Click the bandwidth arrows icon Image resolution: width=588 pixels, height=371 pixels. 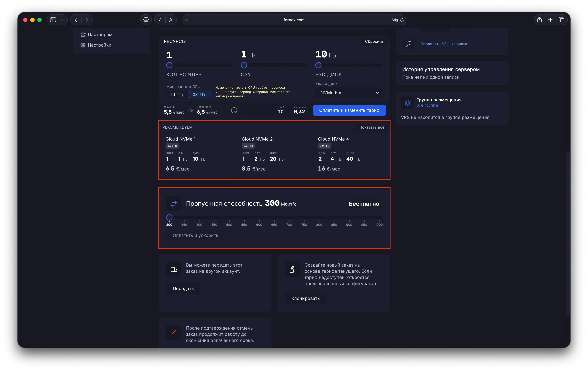click(174, 204)
